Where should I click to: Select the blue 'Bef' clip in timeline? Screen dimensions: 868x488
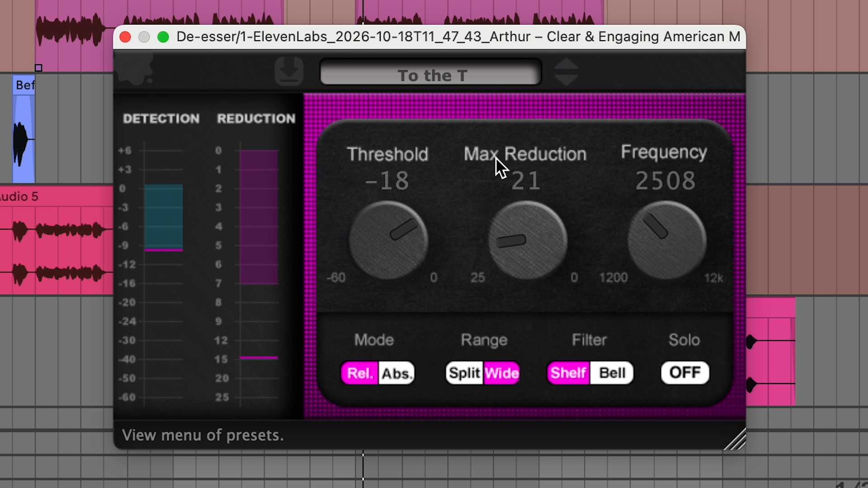click(24, 129)
